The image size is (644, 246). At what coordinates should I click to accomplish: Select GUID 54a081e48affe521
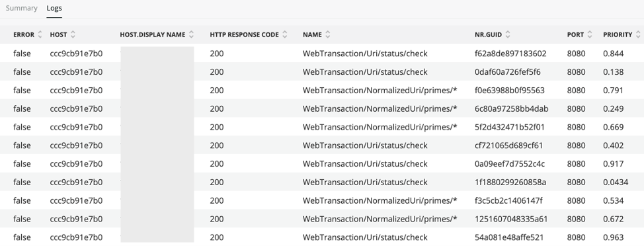[509, 237]
